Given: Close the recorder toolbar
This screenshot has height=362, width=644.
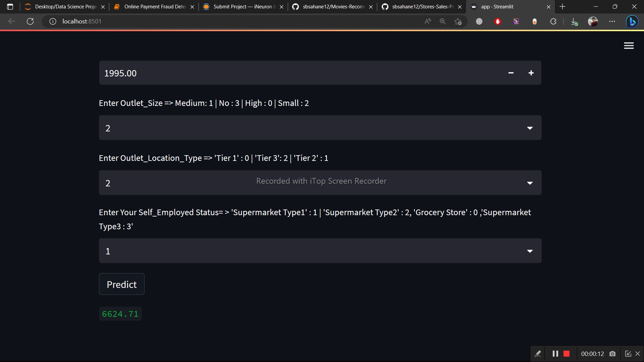Looking at the screenshot, I should click(638, 354).
